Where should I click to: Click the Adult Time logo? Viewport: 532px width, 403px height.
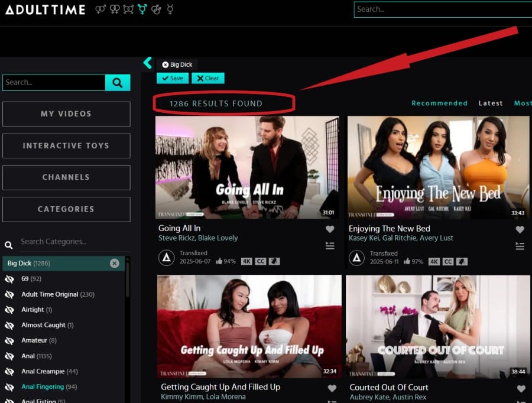[45, 9]
